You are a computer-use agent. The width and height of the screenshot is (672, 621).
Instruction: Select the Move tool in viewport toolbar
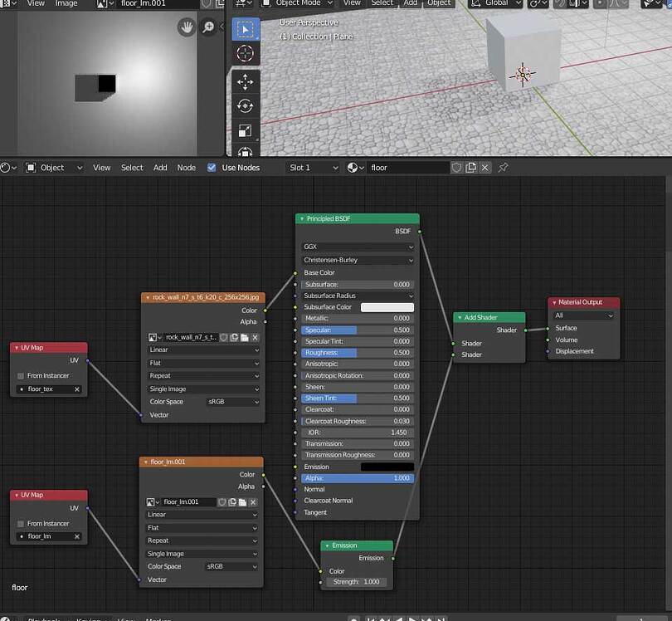point(245,81)
